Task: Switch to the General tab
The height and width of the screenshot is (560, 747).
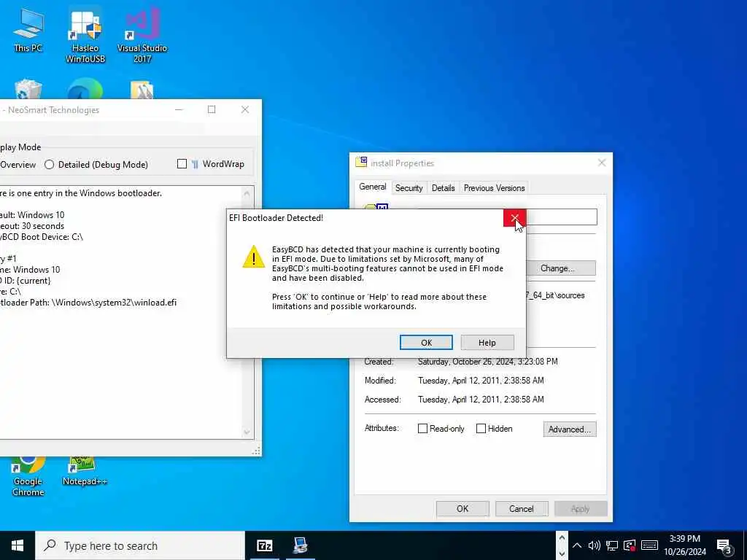Action: [373, 187]
